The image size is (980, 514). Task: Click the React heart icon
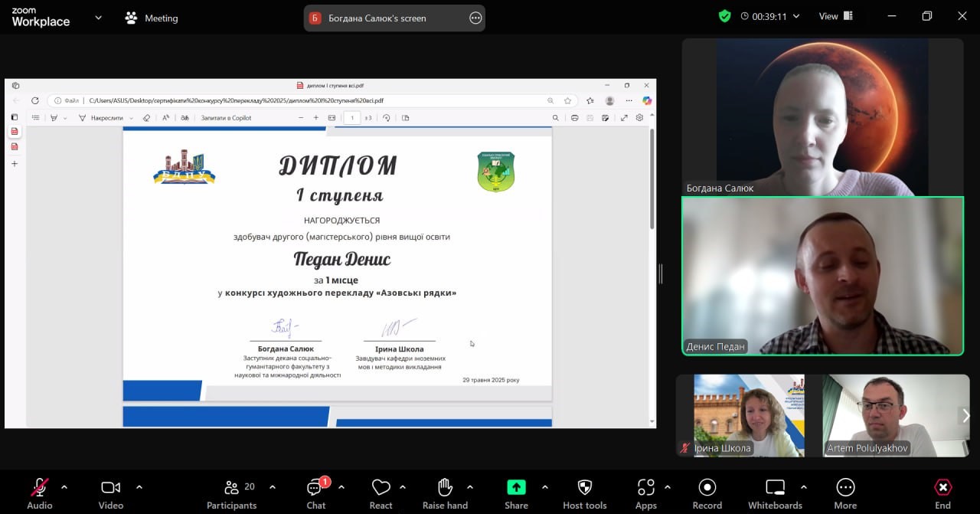click(x=381, y=488)
